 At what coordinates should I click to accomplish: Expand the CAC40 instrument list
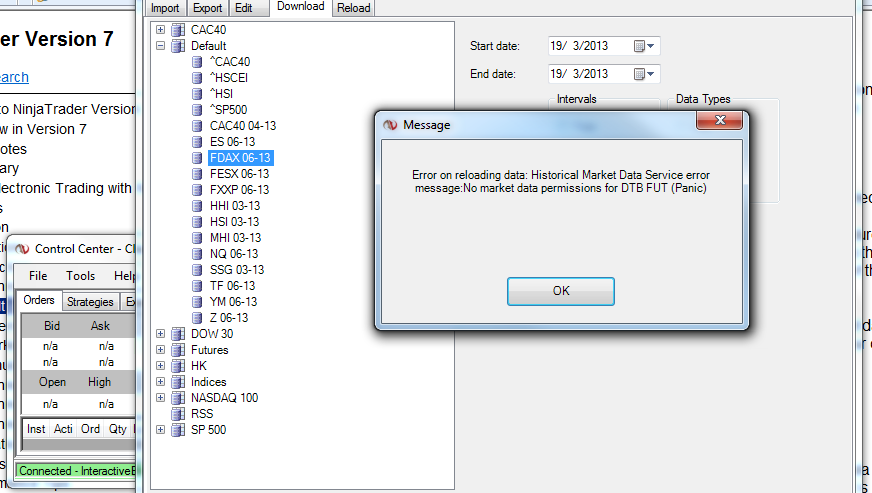click(160, 29)
